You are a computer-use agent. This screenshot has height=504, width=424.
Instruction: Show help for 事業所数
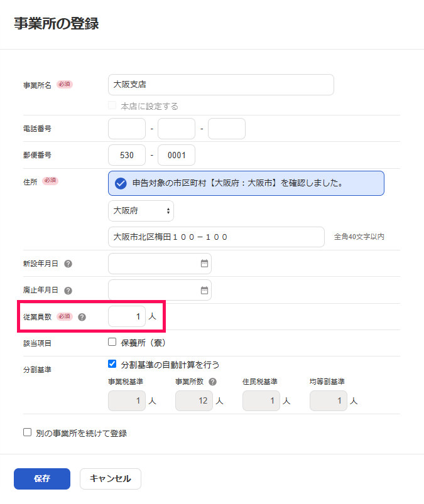point(212,382)
